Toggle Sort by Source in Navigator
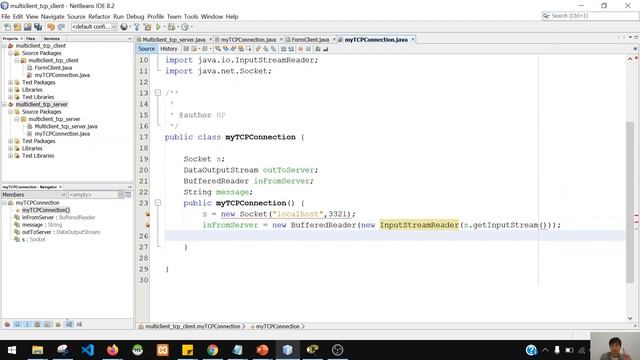Viewport: 640px width, 360px height. pyautogui.click(x=79, y=324)
